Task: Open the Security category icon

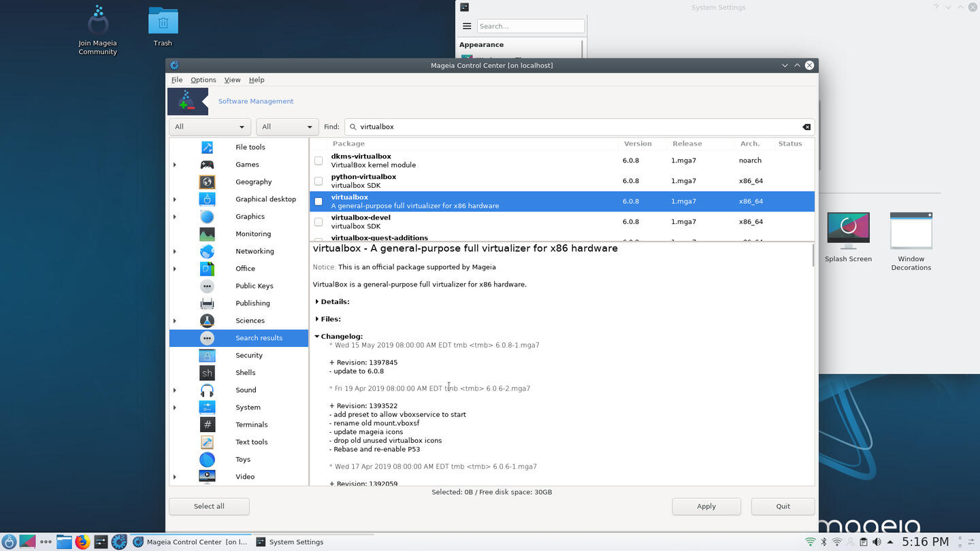Action: pos(207,355)
